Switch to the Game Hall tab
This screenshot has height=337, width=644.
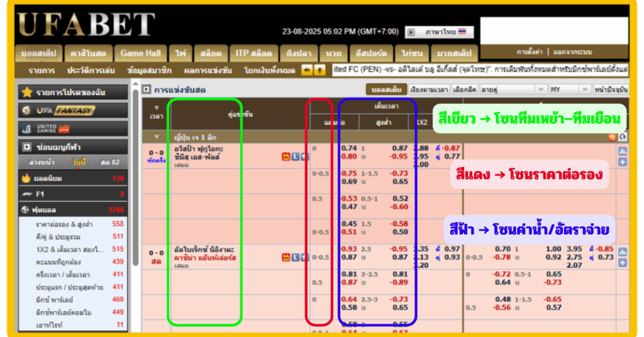click(x=140, y=53)
